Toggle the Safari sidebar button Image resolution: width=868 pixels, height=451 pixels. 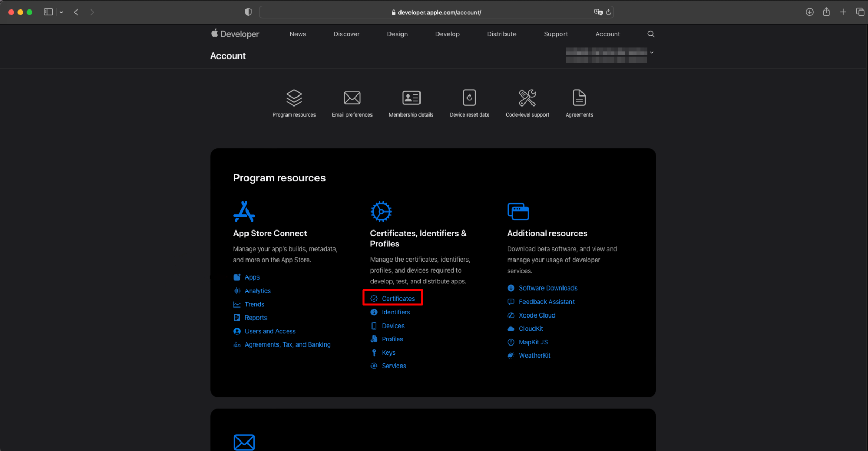pos(49,12)
